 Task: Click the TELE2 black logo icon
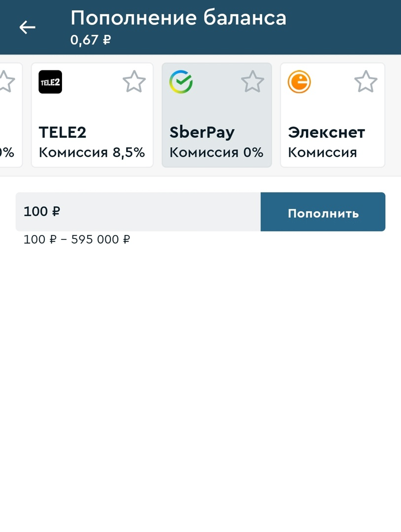(50, 82)
